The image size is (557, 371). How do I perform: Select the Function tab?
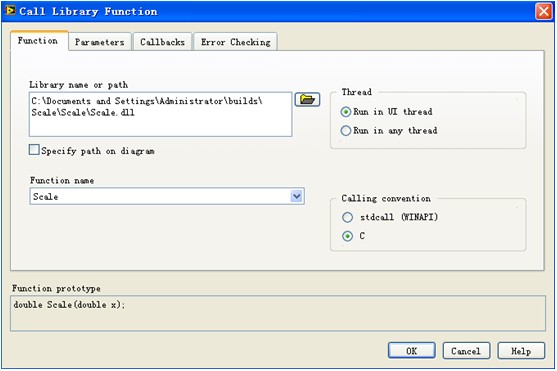(38, 41)
